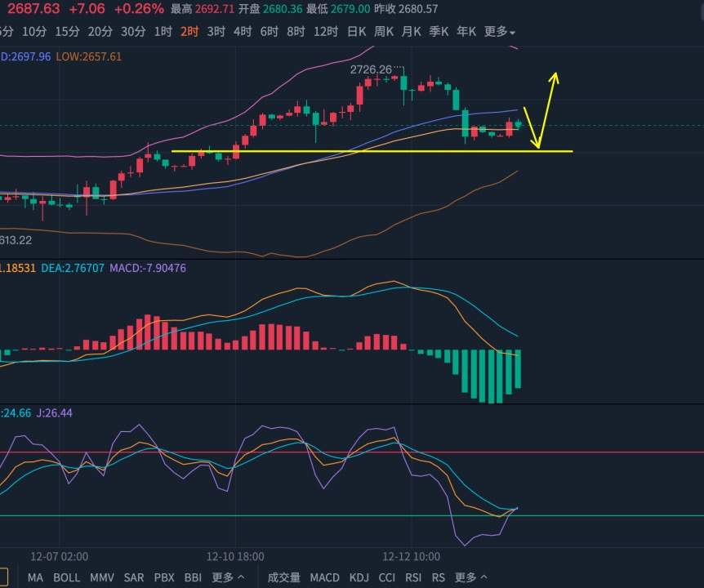Open the 更多 timeframe dropdown at top

pyautogui.click(x=500, y=31)
